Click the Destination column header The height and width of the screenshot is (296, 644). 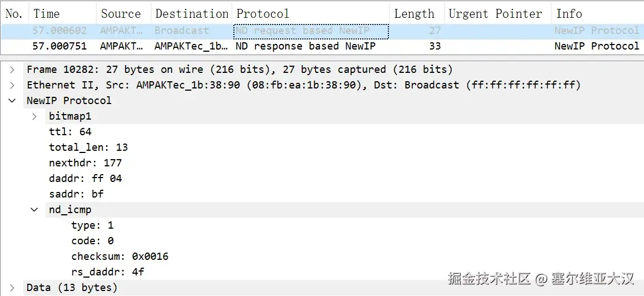click(x=192, y=14)
